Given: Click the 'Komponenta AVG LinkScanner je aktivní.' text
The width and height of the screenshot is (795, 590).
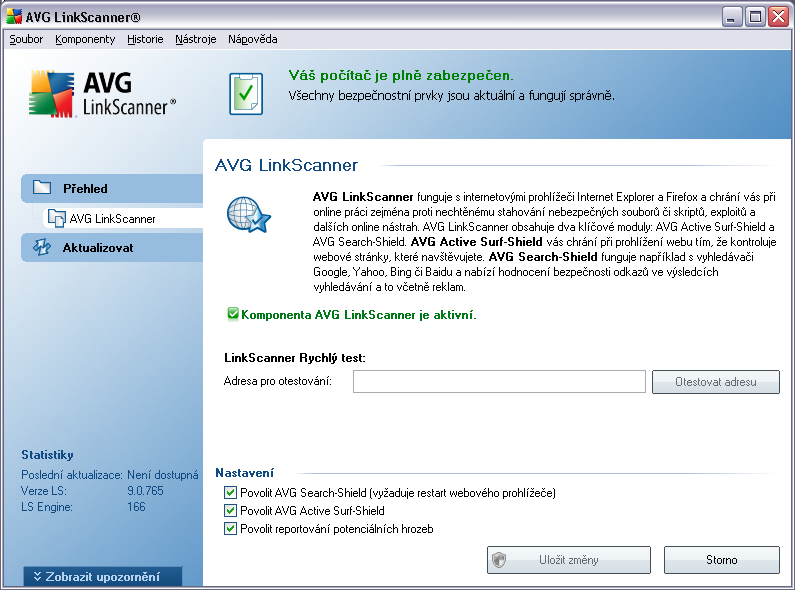Looking at the screenshot, I should (x=358, y=315).
